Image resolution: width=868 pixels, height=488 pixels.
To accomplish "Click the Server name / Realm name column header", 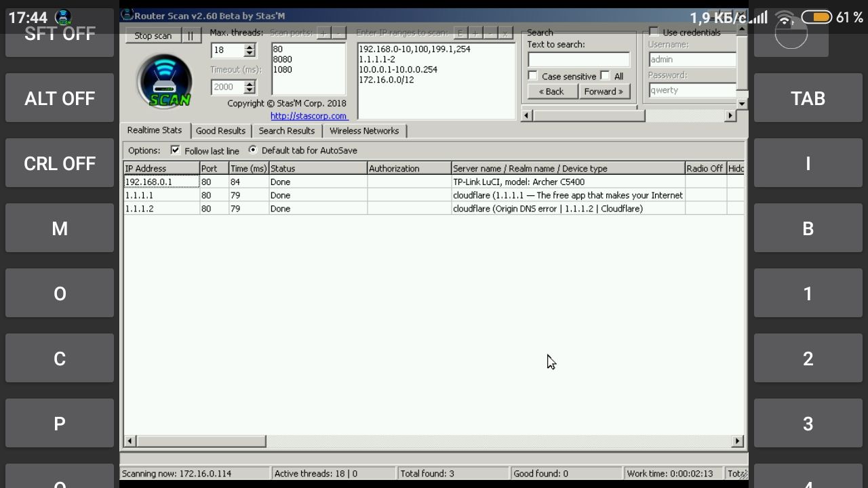I will point(568,168).
